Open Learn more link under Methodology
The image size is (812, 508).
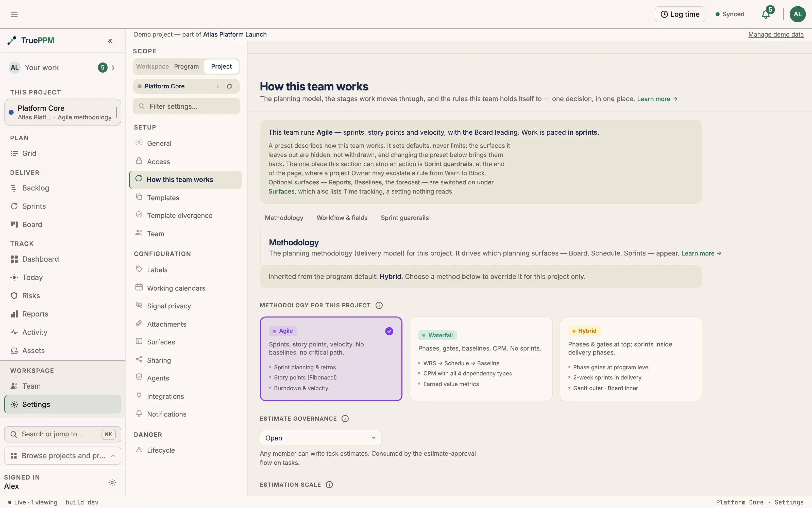coord(701,253)
